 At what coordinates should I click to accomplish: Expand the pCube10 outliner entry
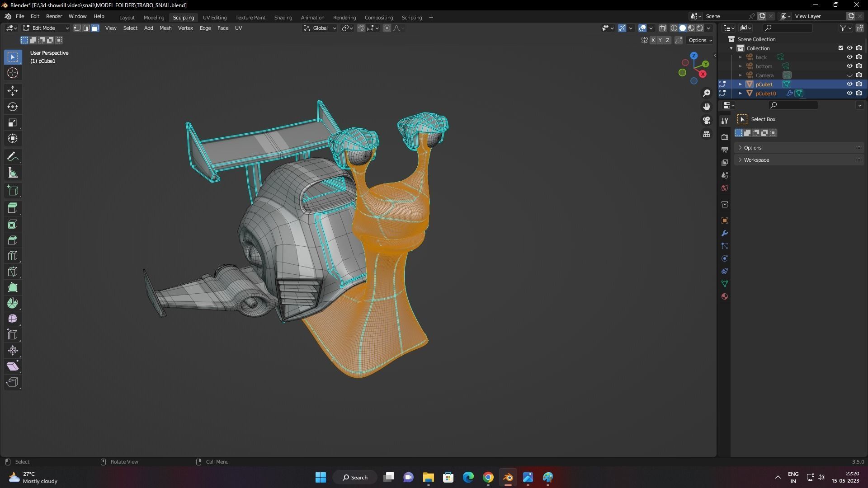click(x=740, y=94)
